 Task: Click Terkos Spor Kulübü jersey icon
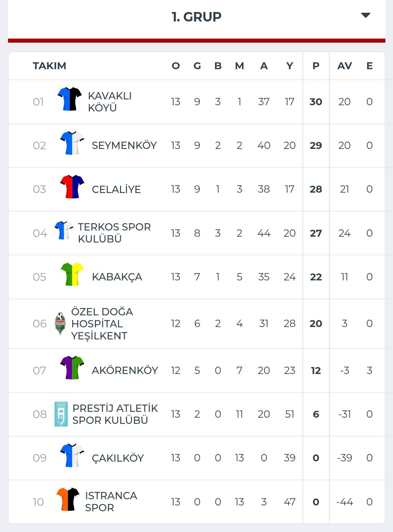click(64, 230)
